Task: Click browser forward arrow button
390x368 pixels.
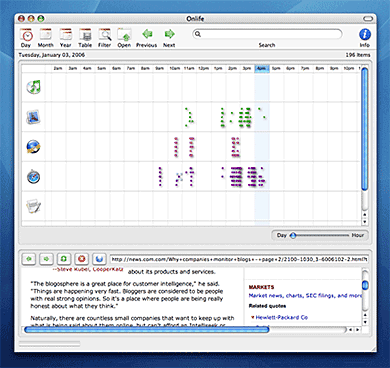Action: point(46,259)
